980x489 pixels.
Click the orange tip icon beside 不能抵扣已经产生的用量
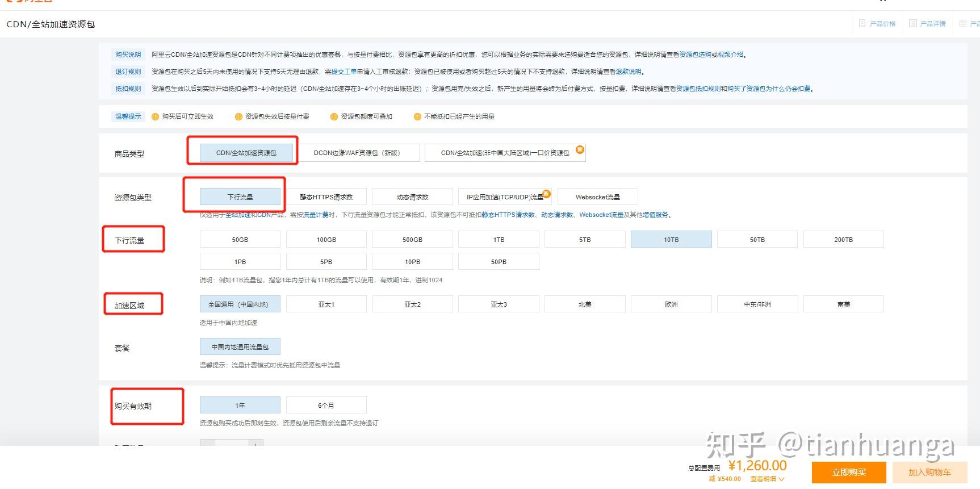pos(417,116)
